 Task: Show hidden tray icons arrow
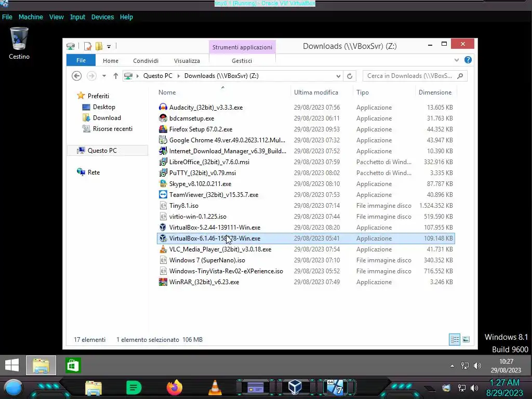pyautogui.click(x=453, y=366)
